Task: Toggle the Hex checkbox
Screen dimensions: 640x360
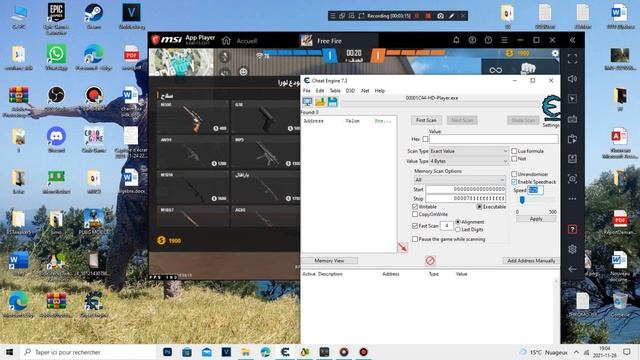Action: pyautogui.click(x=425, y=139)
